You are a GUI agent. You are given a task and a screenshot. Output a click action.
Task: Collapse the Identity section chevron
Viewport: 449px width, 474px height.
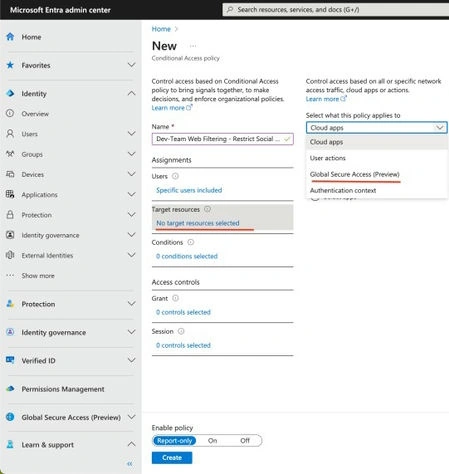click(x=131, y=93)
